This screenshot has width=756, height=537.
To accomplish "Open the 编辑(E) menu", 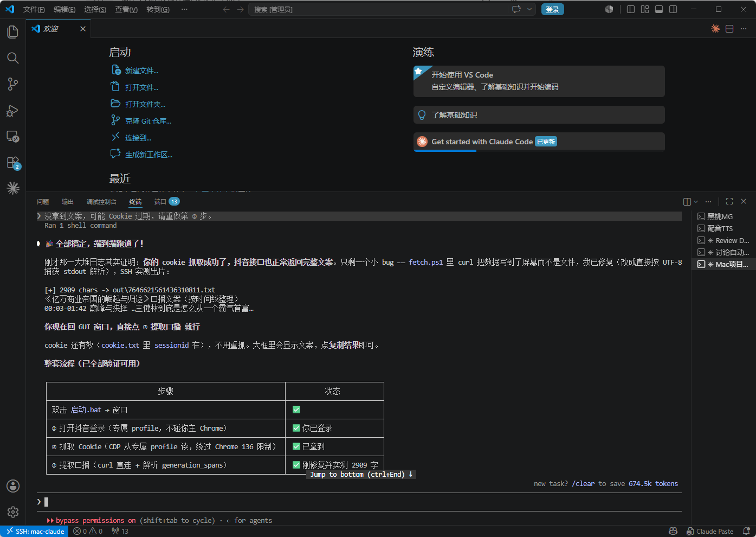I will [x=64, y=9].
